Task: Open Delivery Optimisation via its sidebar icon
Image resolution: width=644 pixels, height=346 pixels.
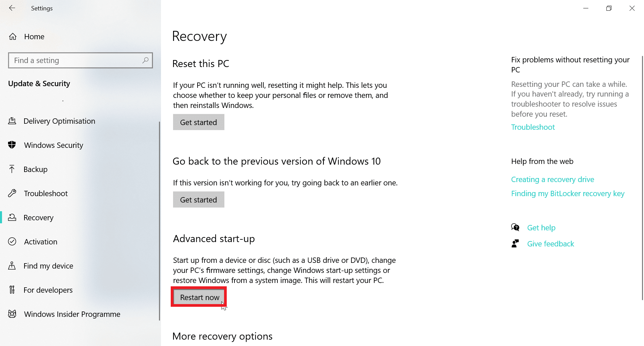Action: point(12,121)
